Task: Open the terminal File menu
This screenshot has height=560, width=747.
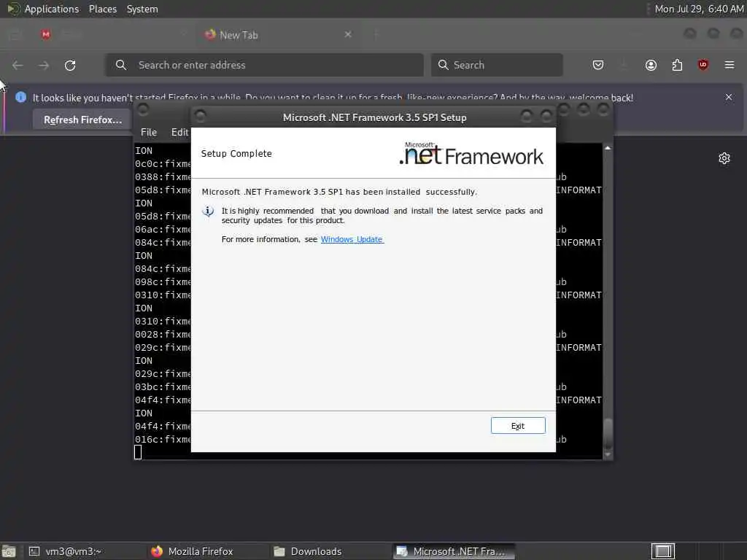Action: 149,132
